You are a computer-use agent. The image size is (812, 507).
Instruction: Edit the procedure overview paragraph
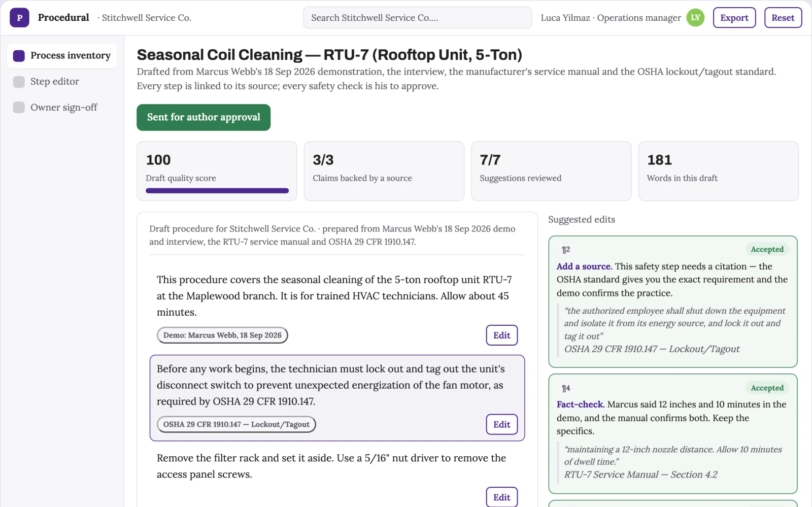[x=501, y=335]
